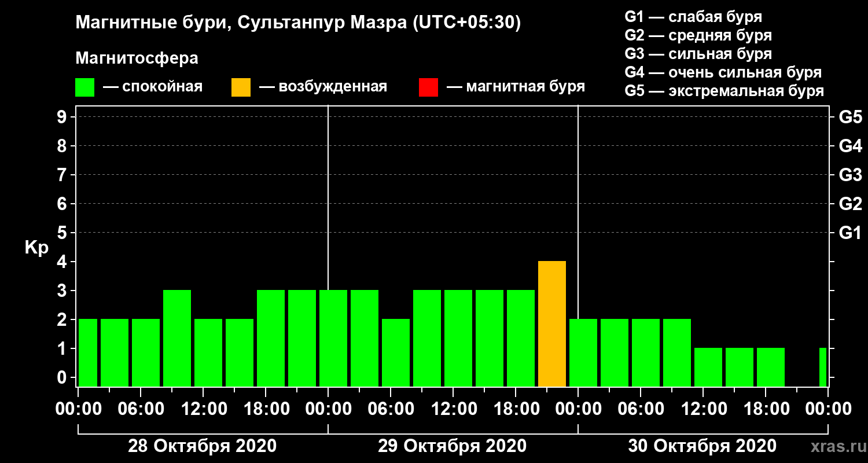The height and width of the screenshot is (463, 868).
Task: Select the Kp 1 bar starting 12:00 on 30 October
Action: click(x=708, y=368)
